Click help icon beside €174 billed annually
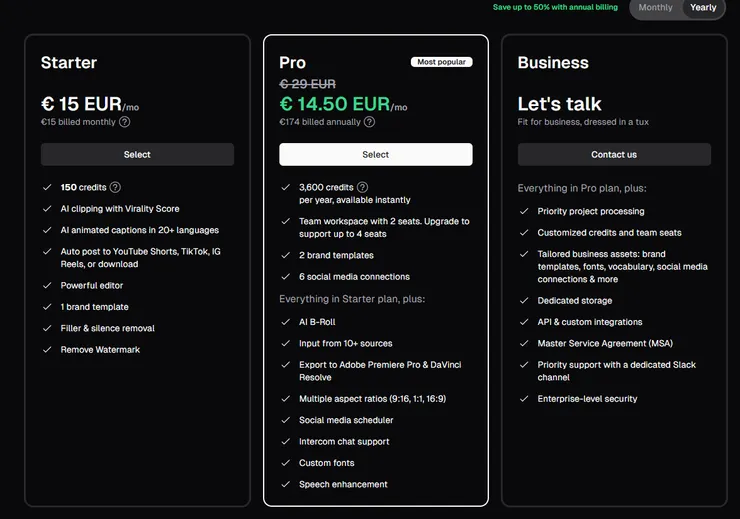 369,122
